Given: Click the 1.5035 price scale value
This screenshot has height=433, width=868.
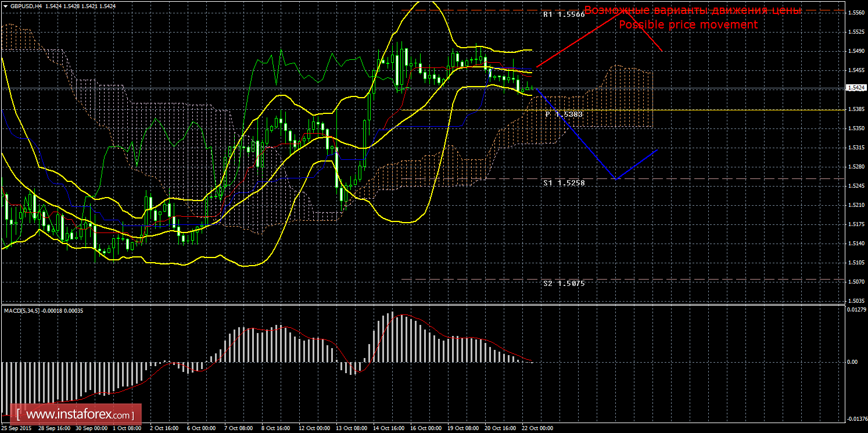Looking at the screenshot, I should pos(855,301).
